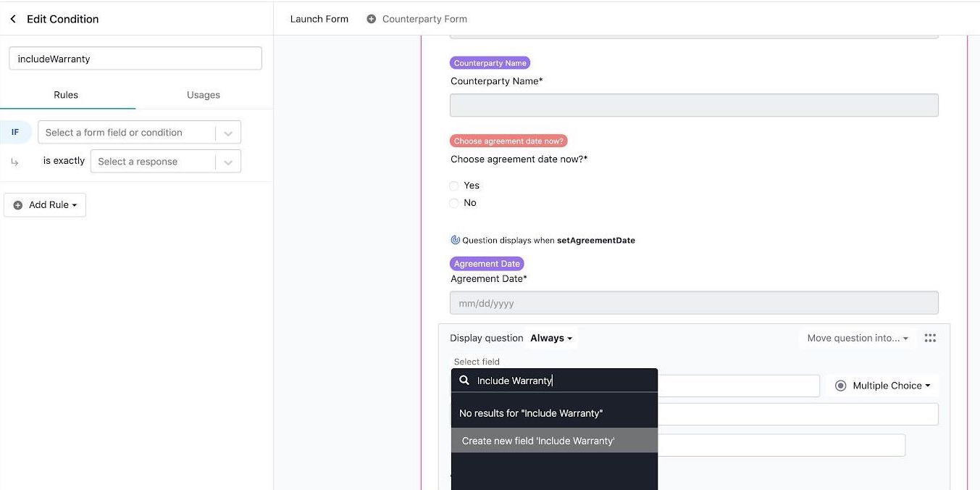Image resolution: width=980 pixels, height=490 pixels.
Task: Switch to the Usages tab
Action: click(204, 95)
